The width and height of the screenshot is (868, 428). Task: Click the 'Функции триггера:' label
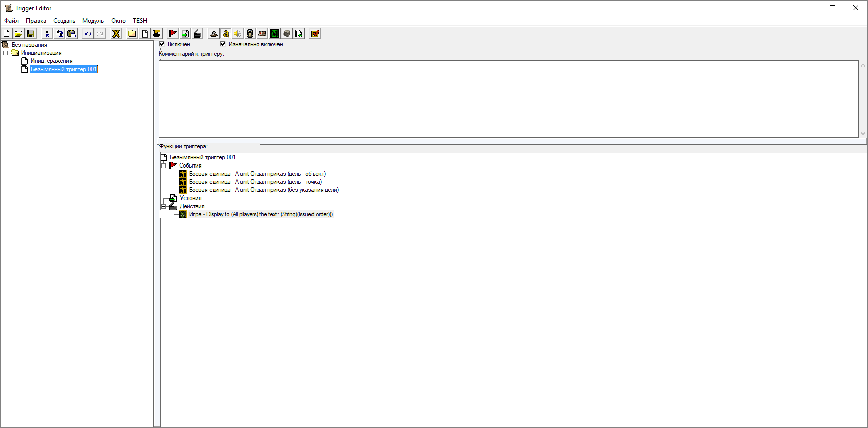[x=184, y=146]
